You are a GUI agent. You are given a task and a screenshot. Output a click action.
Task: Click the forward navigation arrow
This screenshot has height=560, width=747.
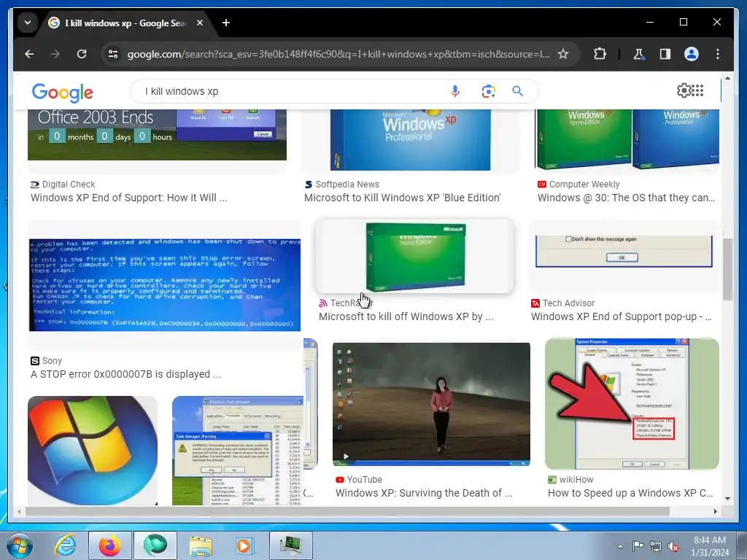coord(55,54)
